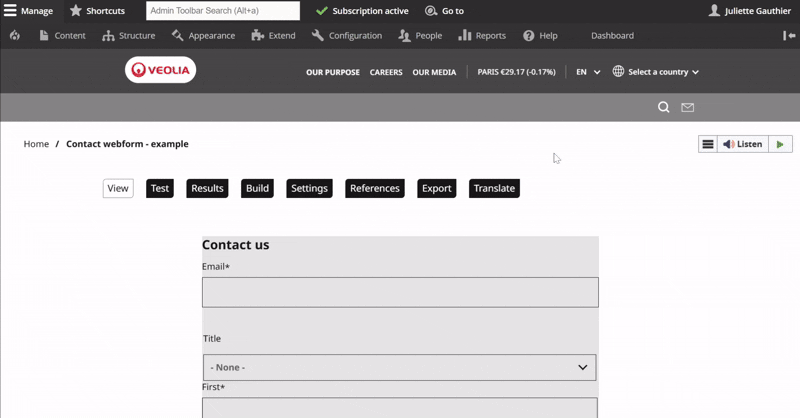The width and height of the screenshot is (800, 418).
Task: Open the Configuration admin menu
Action: (x=346, y=36)
